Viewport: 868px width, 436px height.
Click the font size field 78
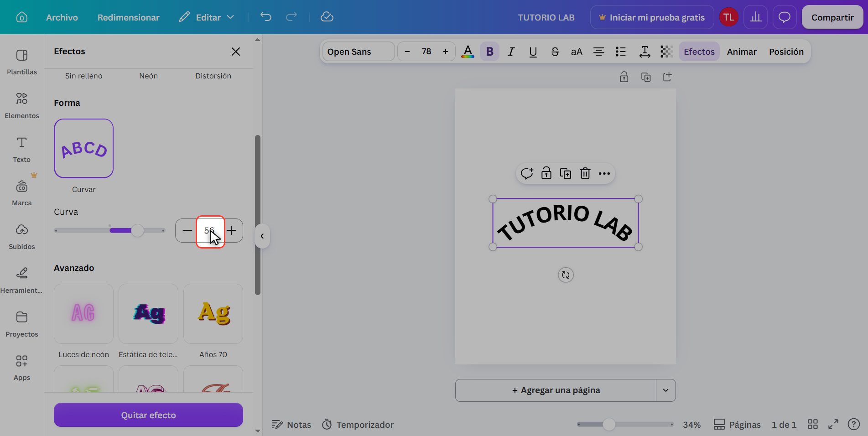pos(426,52)
